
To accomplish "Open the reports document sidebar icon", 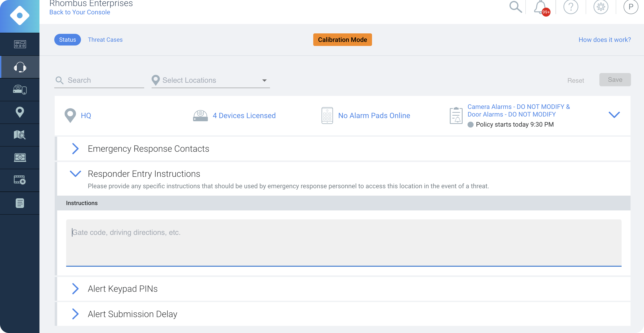I will [x=20, y=203].
